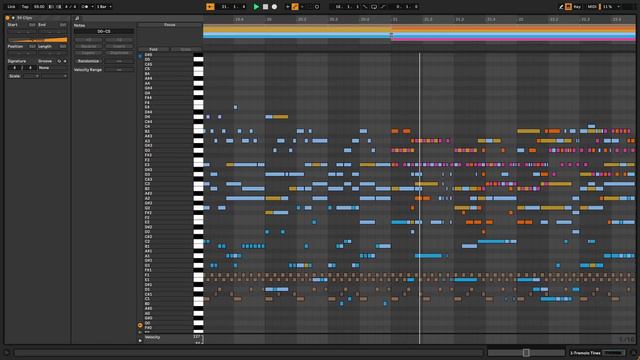Screen dimensions: 640x360
Task: Enable Key map mode
Action: tap(577, 7)
